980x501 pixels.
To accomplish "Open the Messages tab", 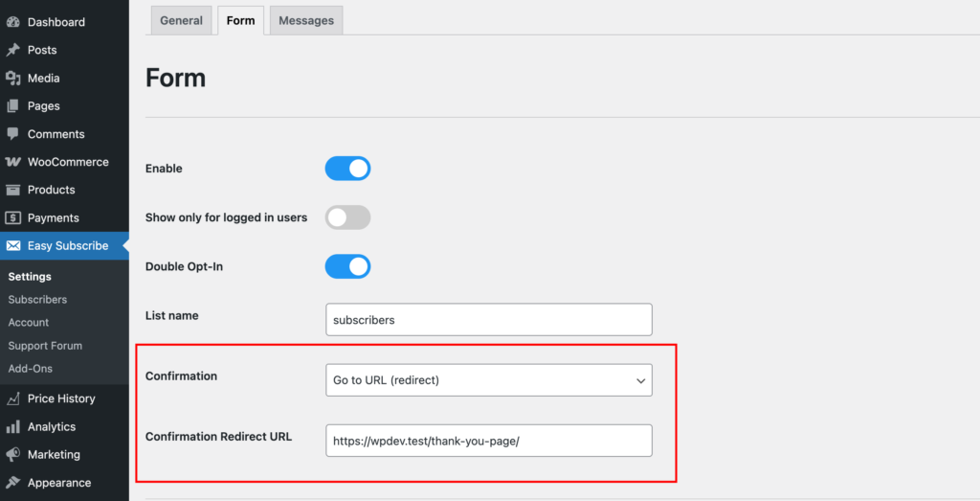I will tap(306, 20).
